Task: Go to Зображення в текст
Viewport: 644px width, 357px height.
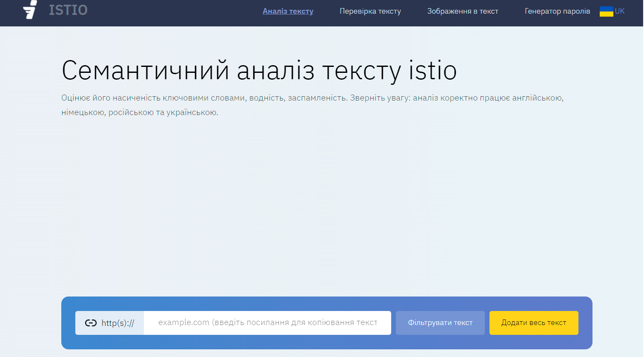Action: [463, 11]
